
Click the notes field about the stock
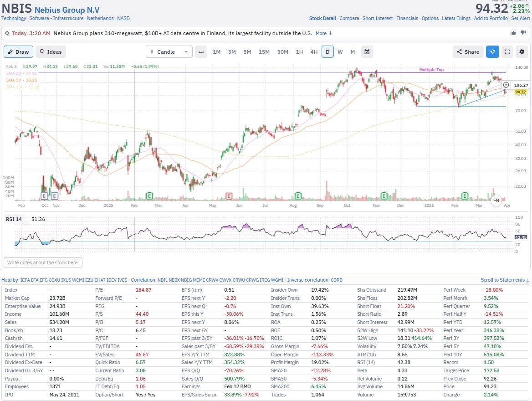(x=43, y=262)
